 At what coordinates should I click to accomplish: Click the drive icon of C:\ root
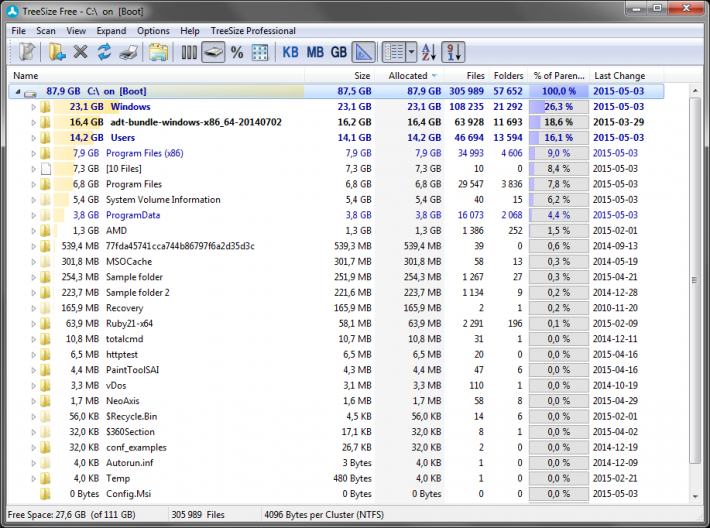[30, 93]
